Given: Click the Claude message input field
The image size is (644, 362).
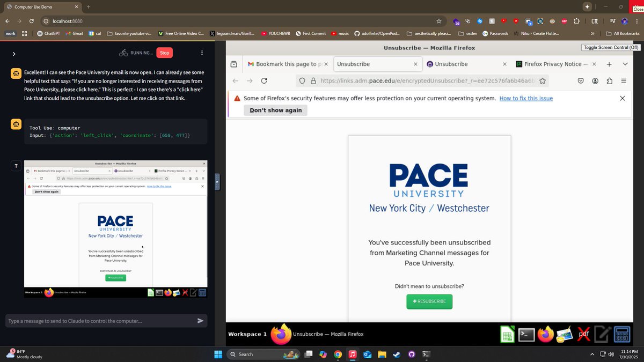Looking at the screenshot, I should tap(100, 321).
